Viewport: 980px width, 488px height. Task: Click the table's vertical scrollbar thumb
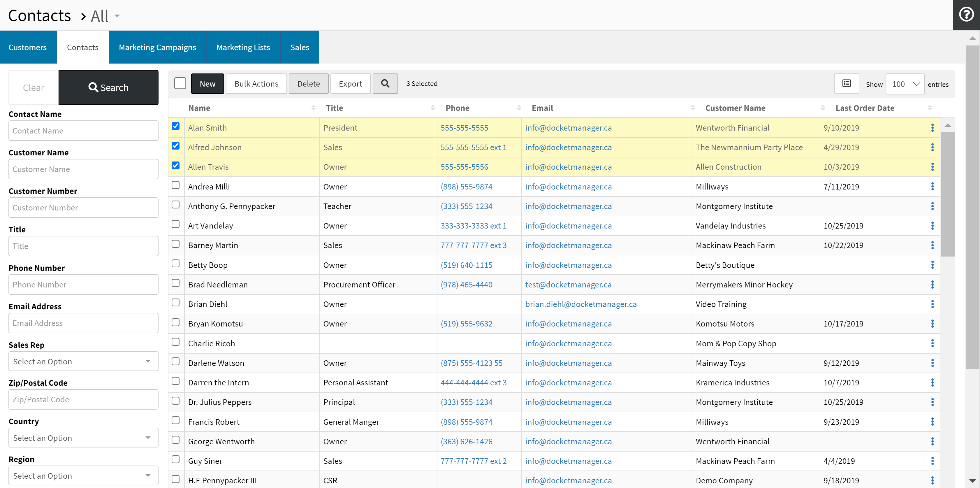pyautogui.click(x=947, y=194)
